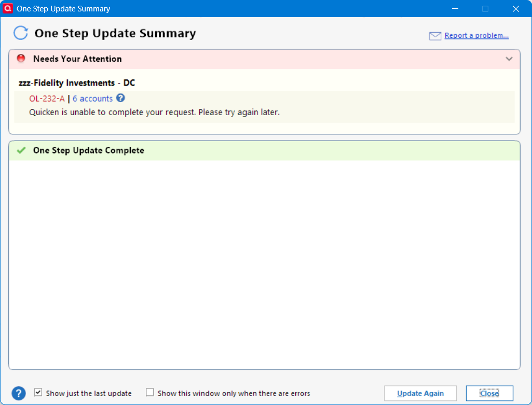Open the OL-232-A error code link

click(x=47, y=99)
